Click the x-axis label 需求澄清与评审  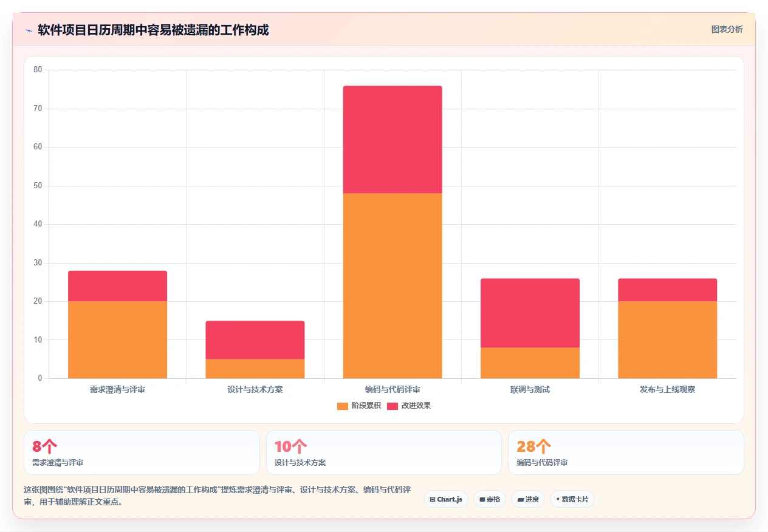pos(117,389)
